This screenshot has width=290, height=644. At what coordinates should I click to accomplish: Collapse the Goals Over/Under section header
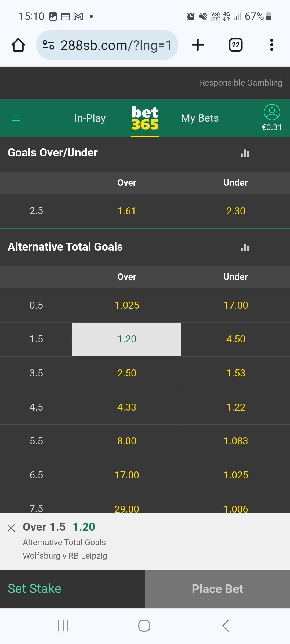[x=107, y=153]
